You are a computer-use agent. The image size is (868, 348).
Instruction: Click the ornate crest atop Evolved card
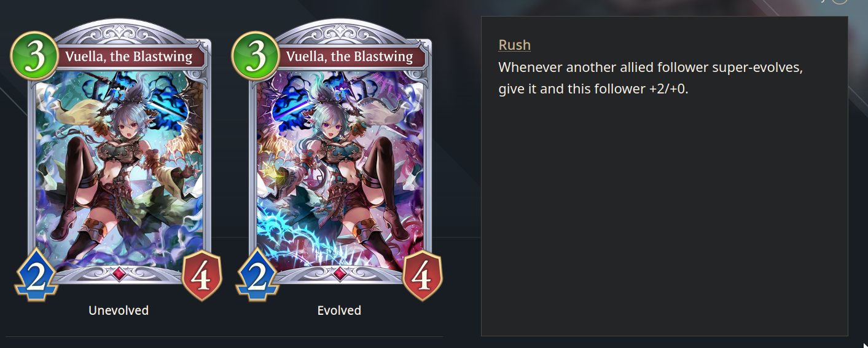coord(340,30)
